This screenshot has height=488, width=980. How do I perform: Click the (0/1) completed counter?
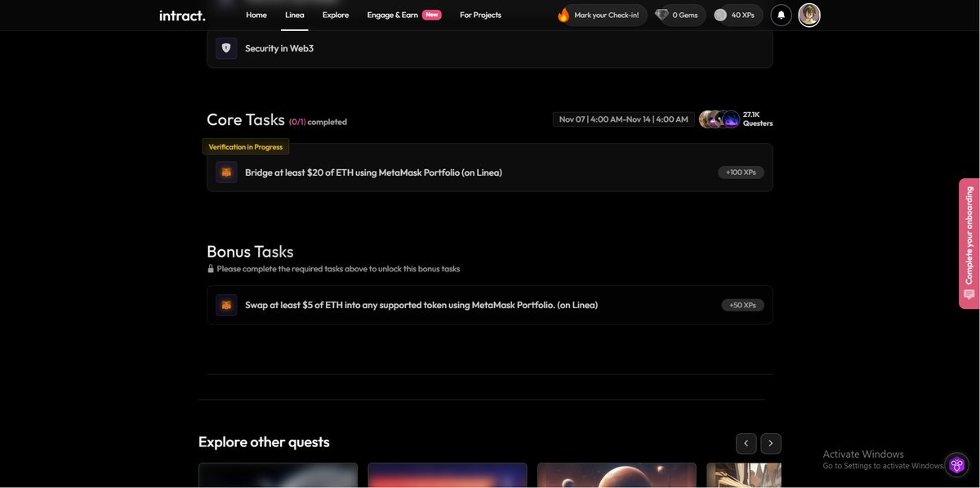pyautogui.click(x=318, y=122)
